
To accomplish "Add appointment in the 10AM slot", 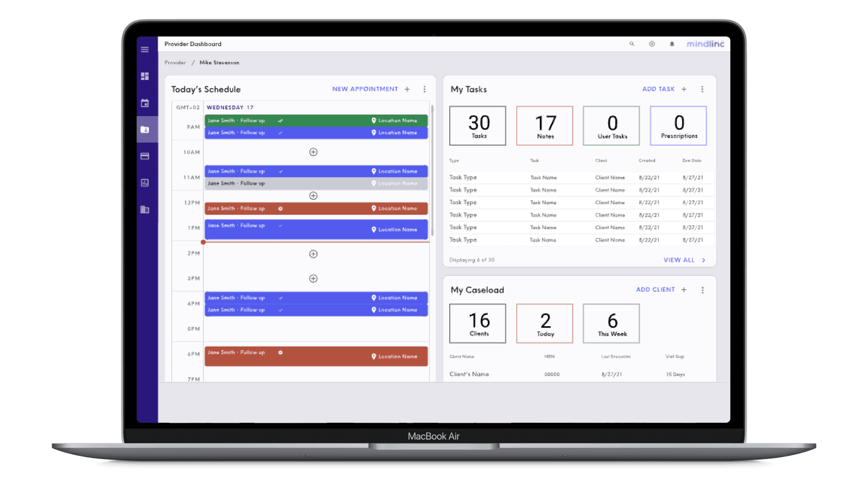I will [x=313, y=152].
